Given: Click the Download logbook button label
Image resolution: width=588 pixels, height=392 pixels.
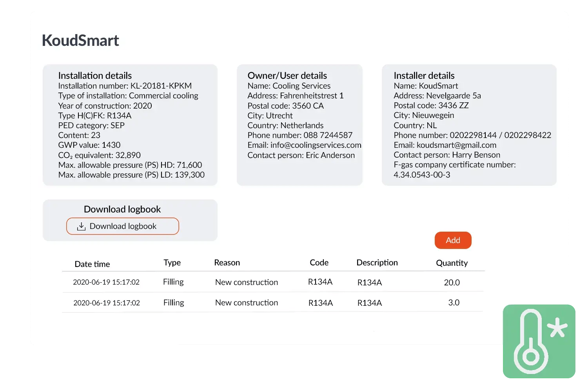Looking at the screenshot, I should pyautogui.click(x=123, y=226).
